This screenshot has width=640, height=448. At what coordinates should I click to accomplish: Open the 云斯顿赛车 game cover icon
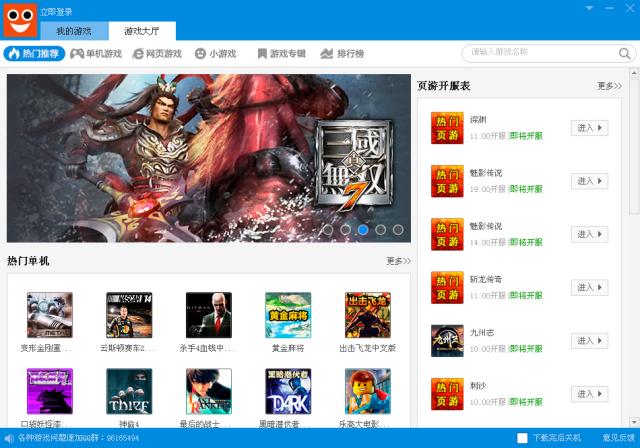(129, 315)
